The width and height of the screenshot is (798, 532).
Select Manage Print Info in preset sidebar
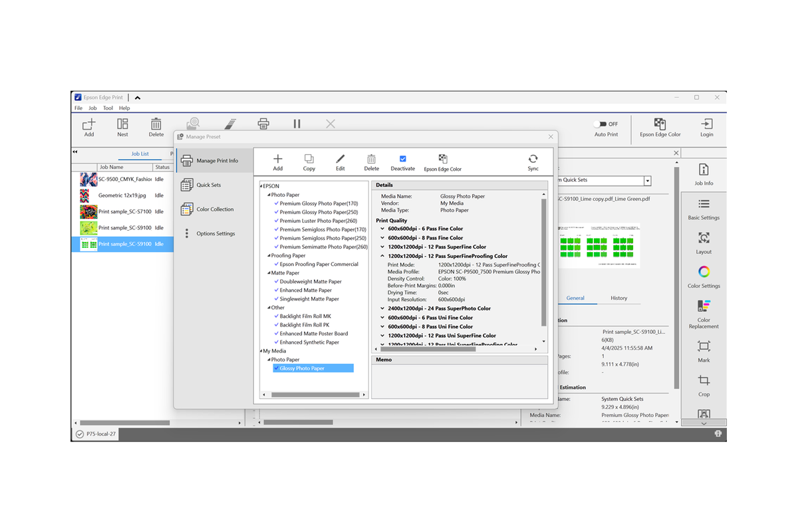click(x=214, y=161)
